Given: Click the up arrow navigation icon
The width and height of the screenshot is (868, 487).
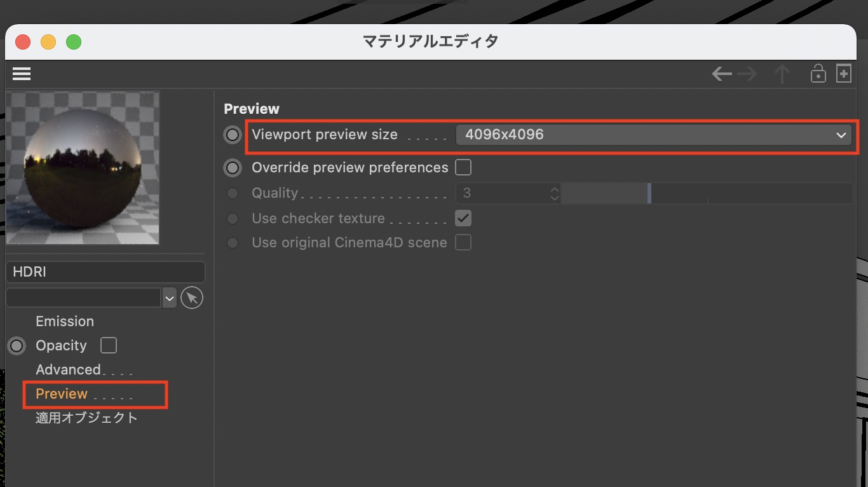Looking at the screenshot, I should [782, 74].
